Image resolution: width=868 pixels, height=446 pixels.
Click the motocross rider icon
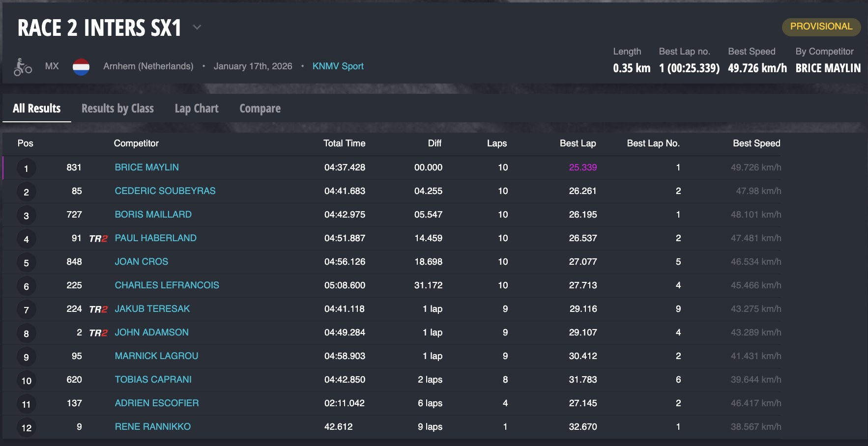click(x=23, y=67)
